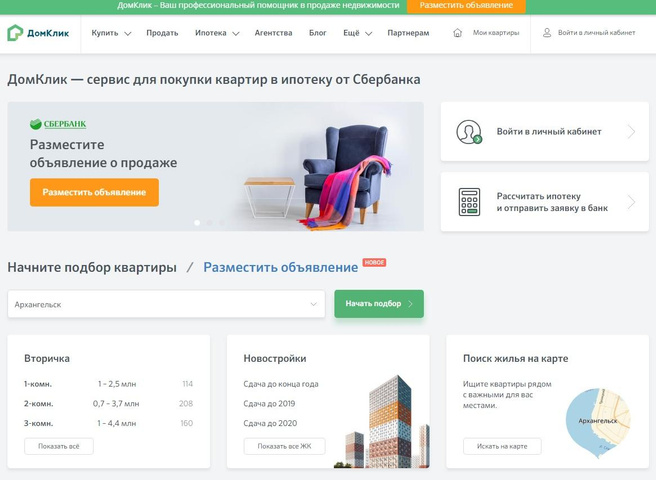Click the red НОВОЕ badge
The height and width of the screenshot is (480, 656).
coord(374,262)
